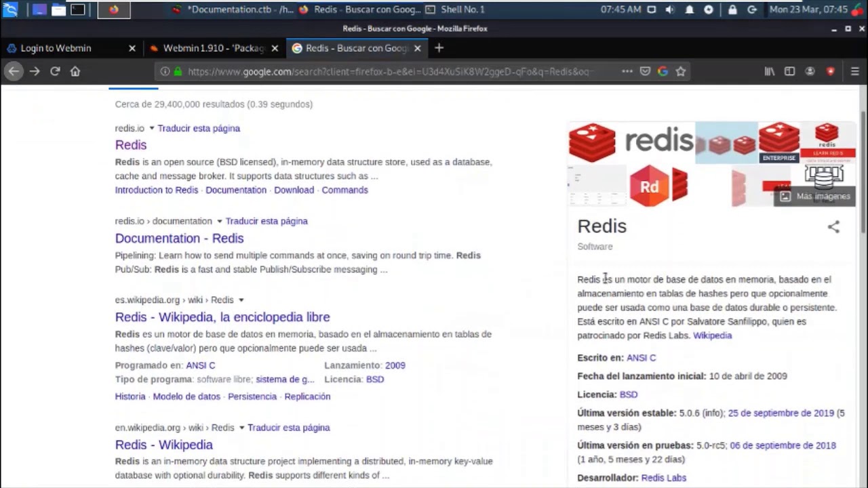The image size is (868, 488).
Task: Expand redis.io documentation result dropdown arrow
Action: (x=219, y=221)
